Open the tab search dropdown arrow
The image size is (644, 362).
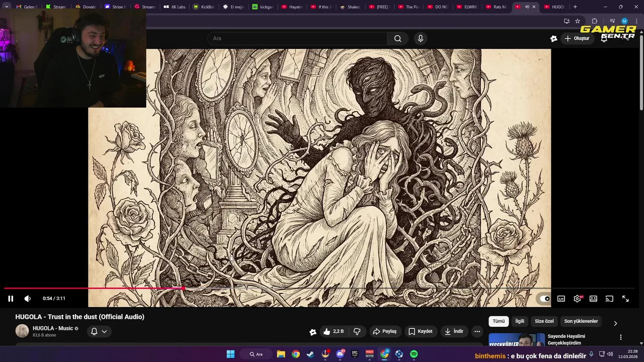(7, 7)
